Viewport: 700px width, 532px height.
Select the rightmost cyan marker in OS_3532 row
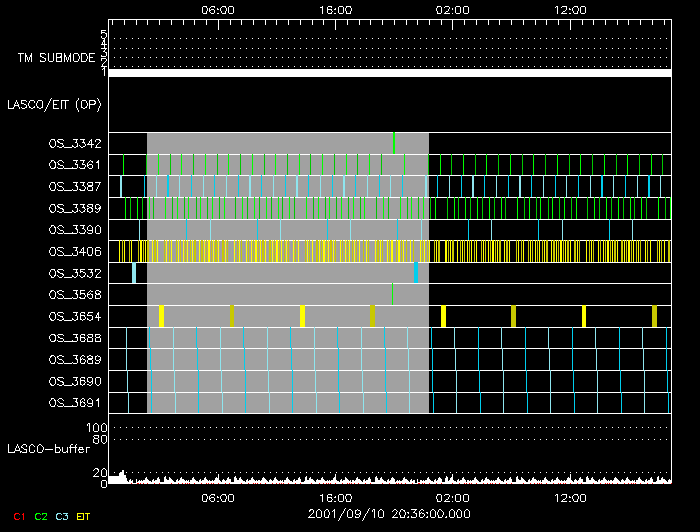416,273
